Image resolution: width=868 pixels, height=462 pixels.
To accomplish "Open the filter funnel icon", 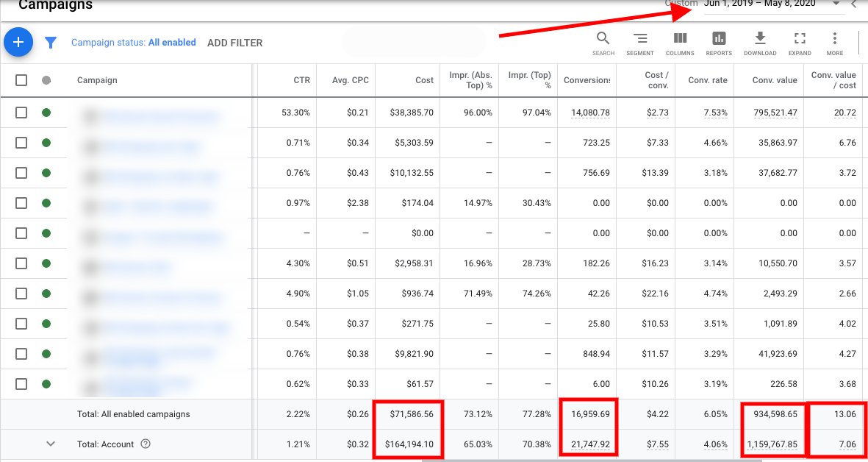I will click(51, 43).
